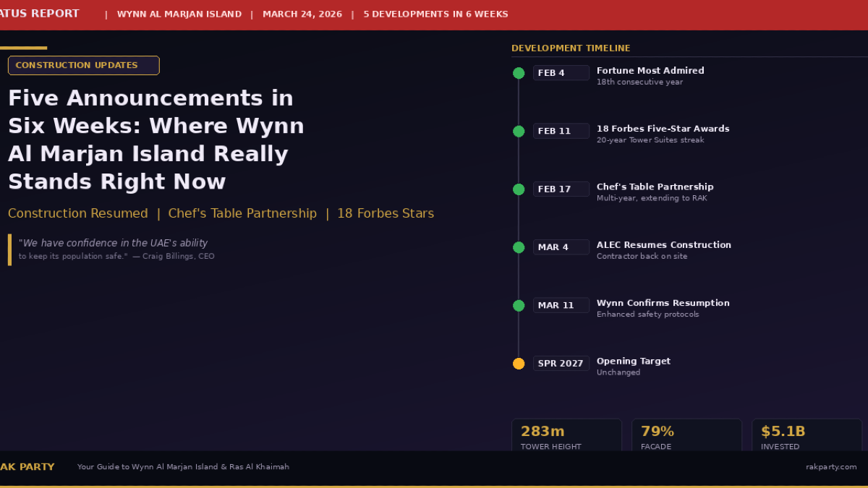This screenshot has height=488, width=868.
Task: Click the green FEB 4 timeline dot
Action: coord(519,73)
